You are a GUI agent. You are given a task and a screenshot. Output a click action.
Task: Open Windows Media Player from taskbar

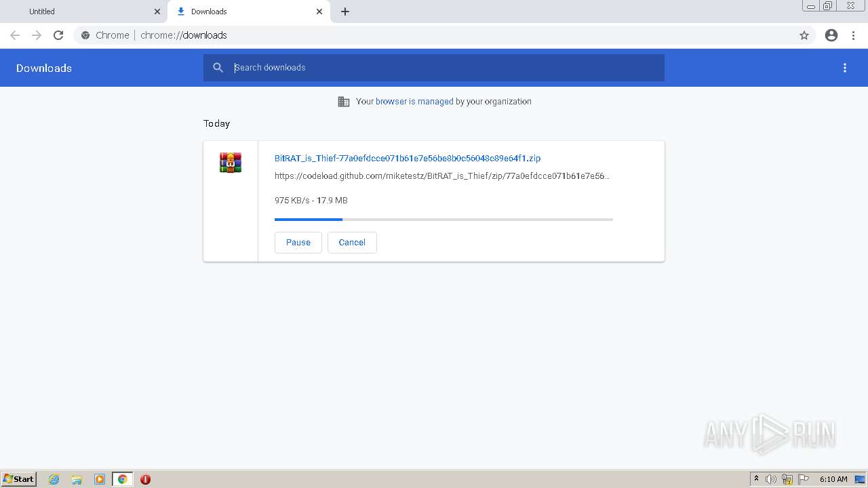(x=100, y=479)
